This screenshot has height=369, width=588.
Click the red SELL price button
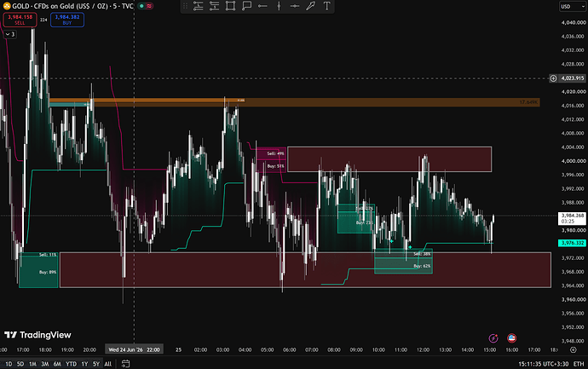tap(20, 20)
